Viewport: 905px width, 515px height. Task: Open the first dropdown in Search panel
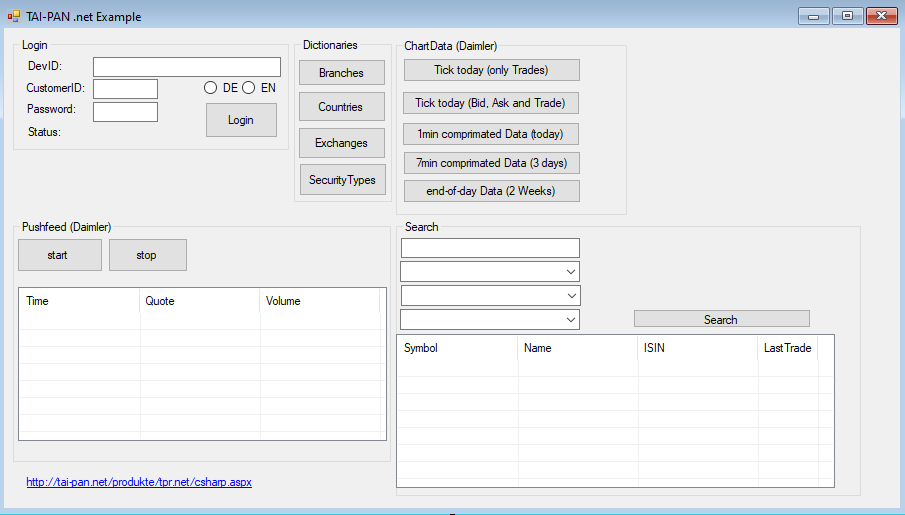[x=490, y=272]
